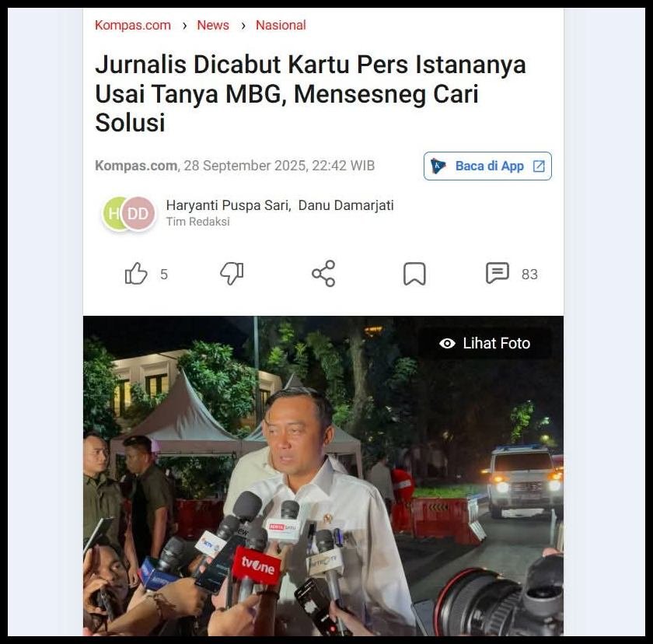The width and height of the screenshot is (653, 644).
Task: Click the Baca di App button
Action: pyautogui.click(x=487, y=166)
